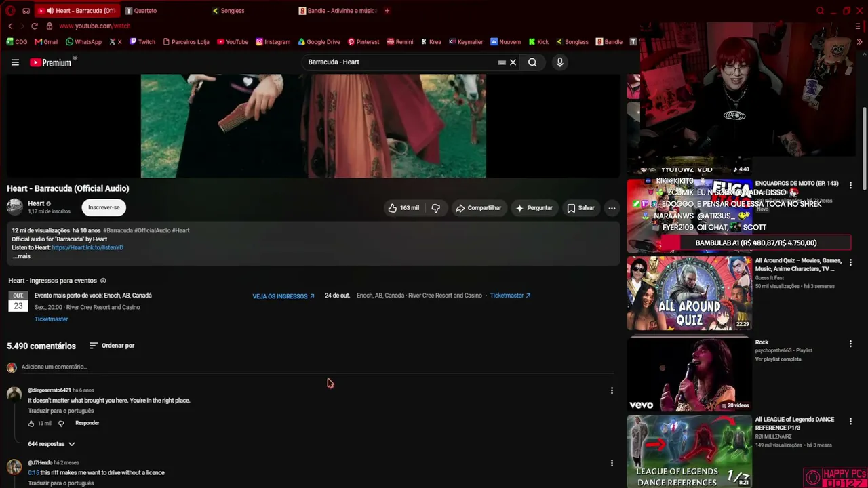The width and height of the screenshot is (868, 488).
Task: Open options menu for J7Hendo's comment
Action: [x=612, y=463]
